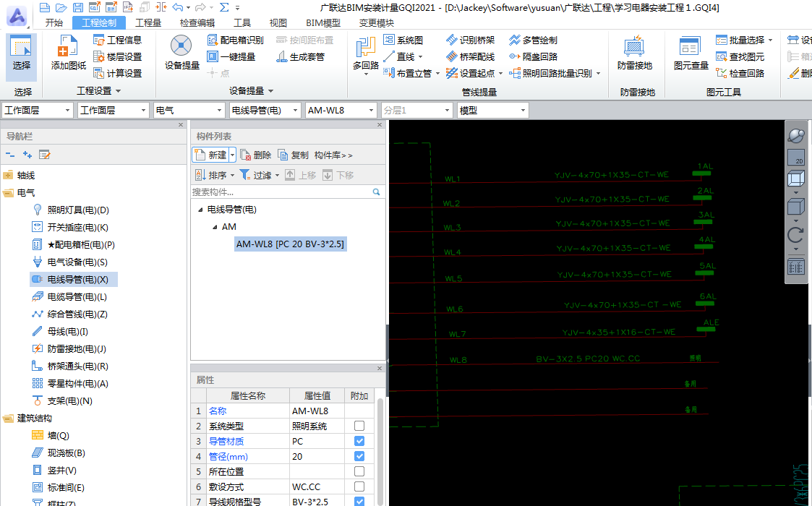This screenshot has height=506, width=812.
Task: Switch to the 检查编辑 ribbon tab
Action: click(197, 23)
